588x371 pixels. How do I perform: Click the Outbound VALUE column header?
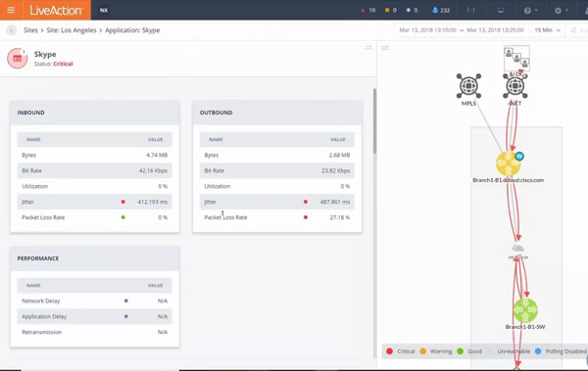[337, 139]
